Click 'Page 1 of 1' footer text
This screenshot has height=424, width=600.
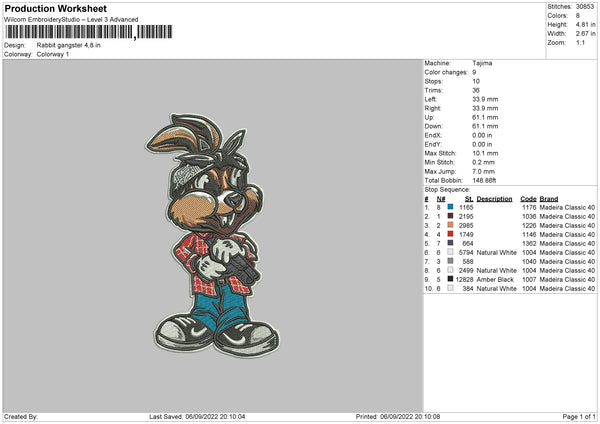pos(579,417)
